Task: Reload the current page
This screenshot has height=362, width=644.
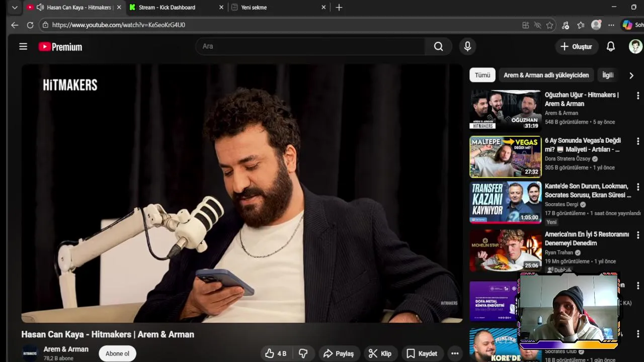Action: click(x=30, y=25)
